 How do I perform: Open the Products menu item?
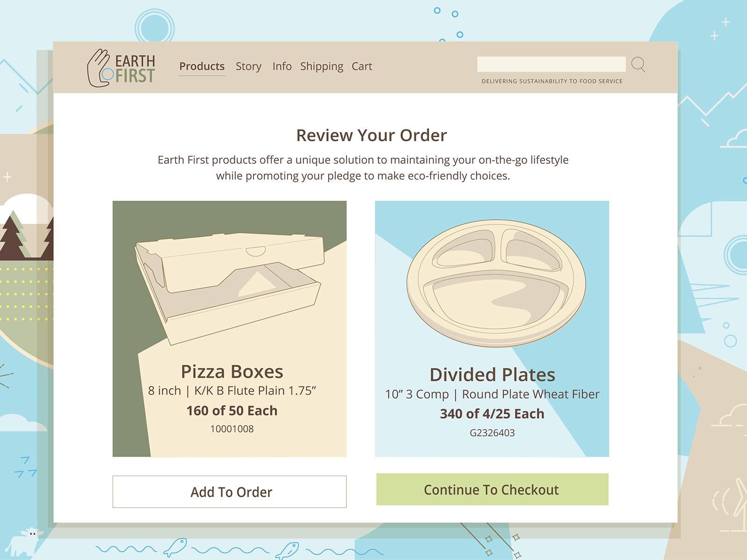(202, 66)
